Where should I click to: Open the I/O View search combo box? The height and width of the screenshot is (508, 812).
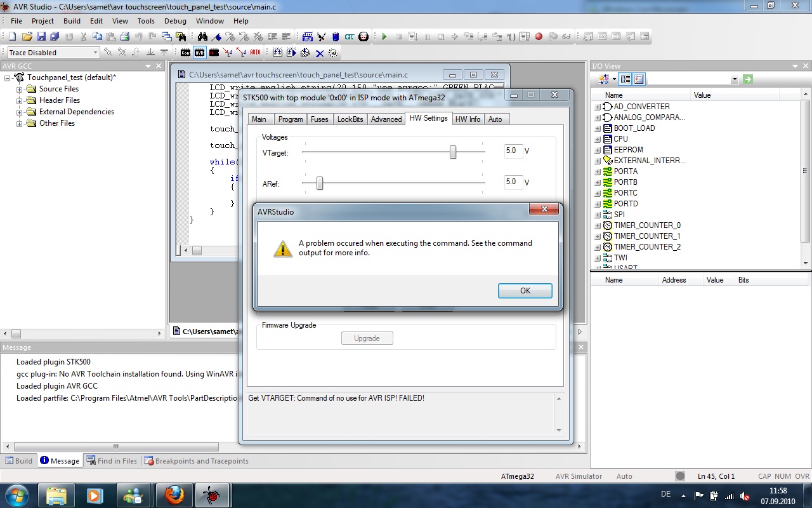[693, 79]
